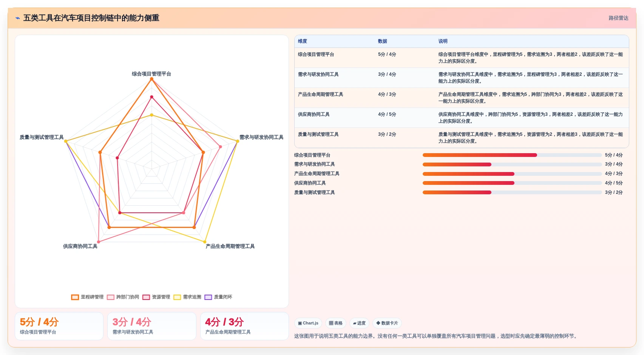Hide the 资源管理 series via the legend
Image resolution: width=644 pixels, height=355 pixels.
[156, 297]
